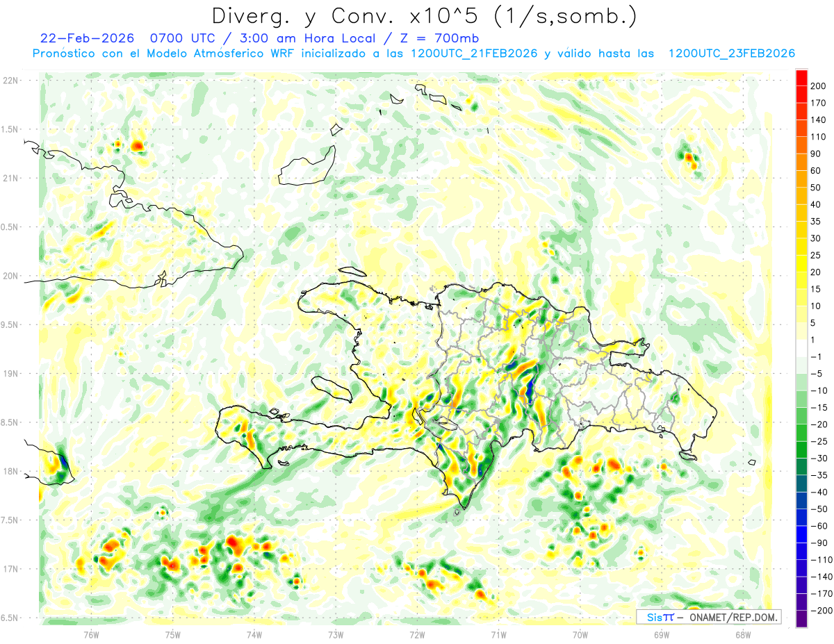834x644 pixels.
Task: Click the '19N' latitude label
Action: point(10,374)
